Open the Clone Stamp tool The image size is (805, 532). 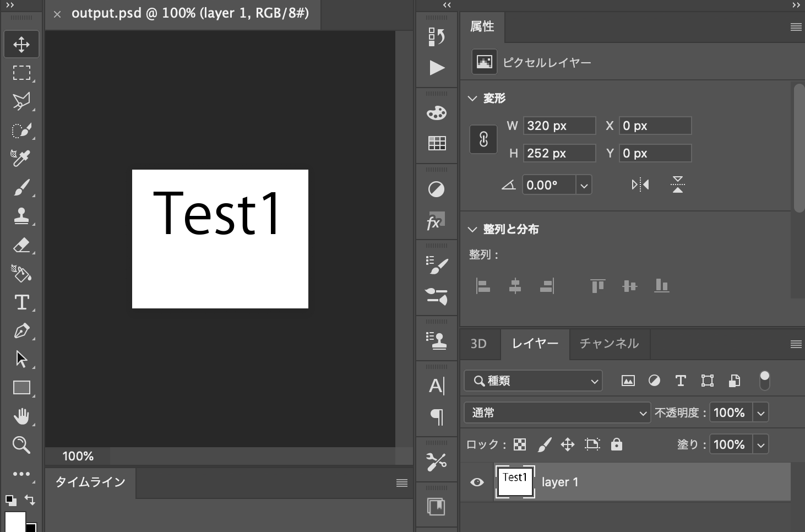point(21,216)
